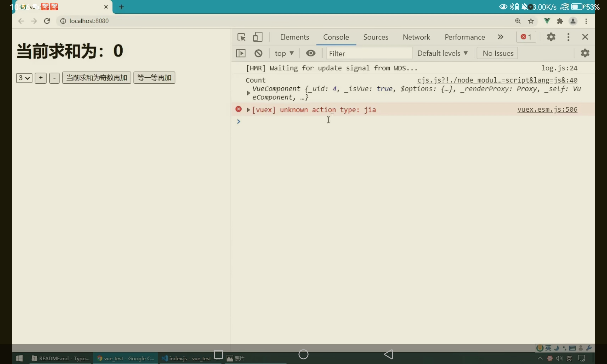Toggle the device toolbar icon
This screenshot has height=364, width=607.
[x=258, y=37]
